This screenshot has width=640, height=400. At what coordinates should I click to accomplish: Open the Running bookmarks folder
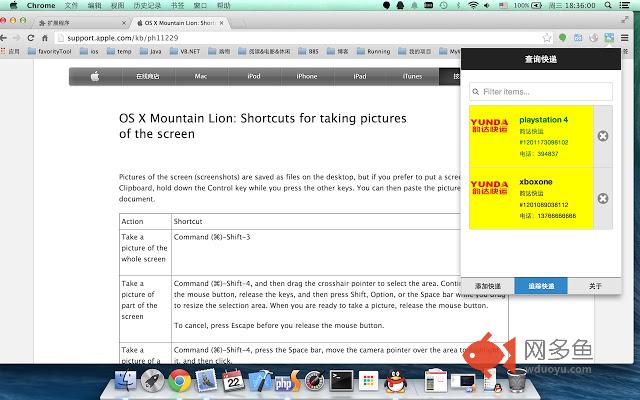373,51
